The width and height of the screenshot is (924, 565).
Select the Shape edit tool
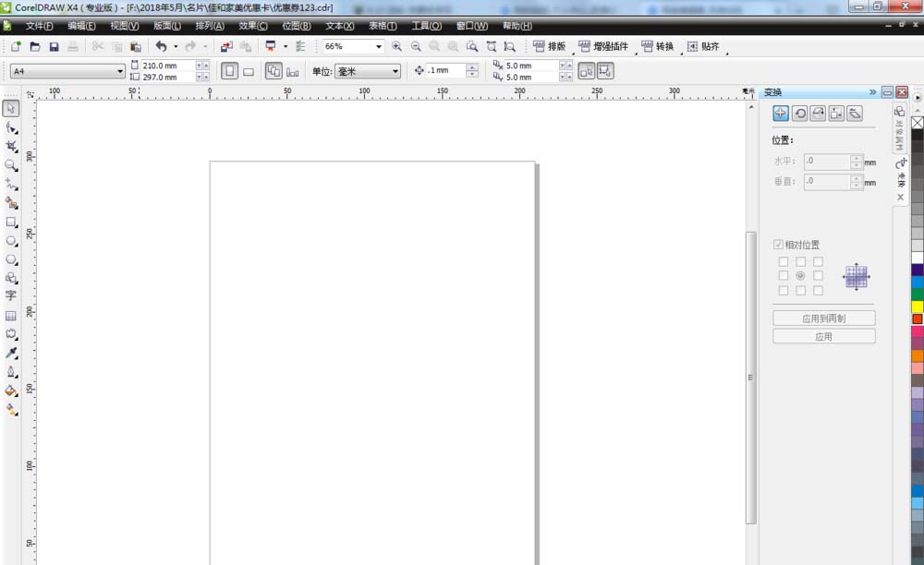click(x=10, y=127)
